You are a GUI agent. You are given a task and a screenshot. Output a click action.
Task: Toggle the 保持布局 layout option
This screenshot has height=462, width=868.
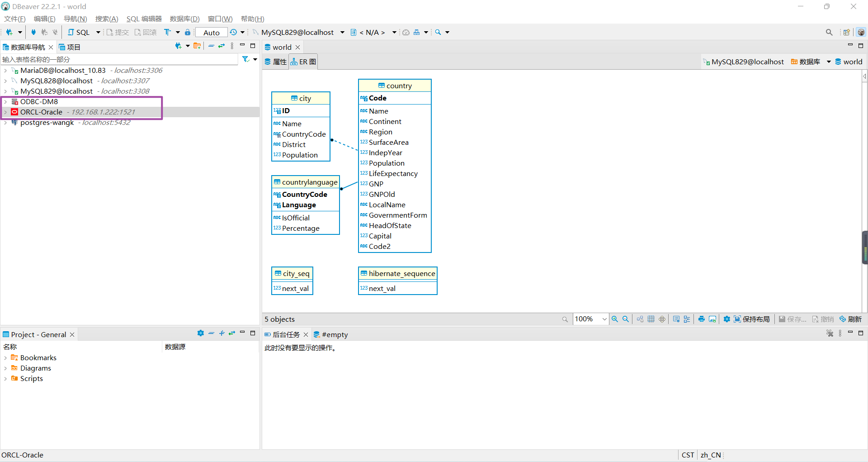751,319
